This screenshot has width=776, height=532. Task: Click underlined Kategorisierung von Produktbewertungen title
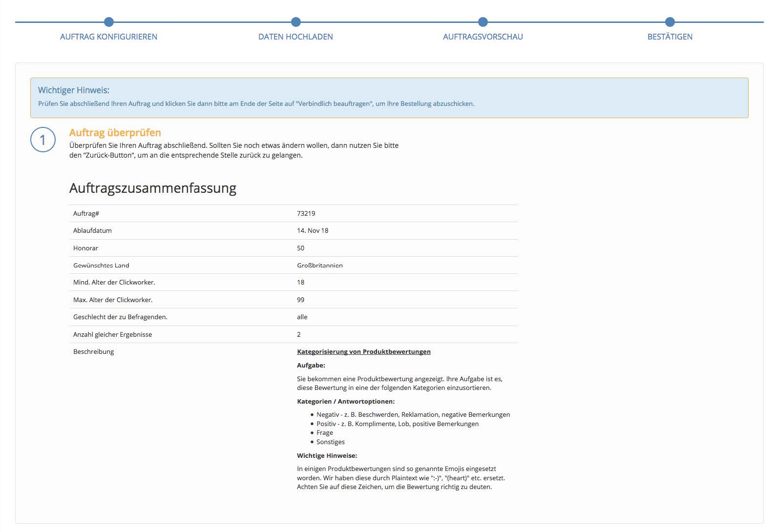pos(364,351)
